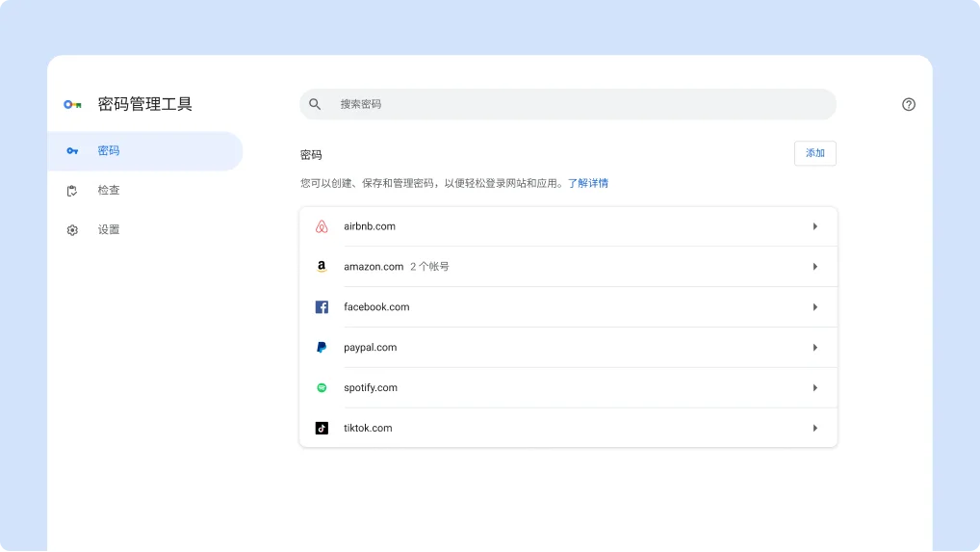Open the 设置 sidebar tab
The width and height of the screenshot is (980, 552).
pyautogui.click(x=145, y=230)
